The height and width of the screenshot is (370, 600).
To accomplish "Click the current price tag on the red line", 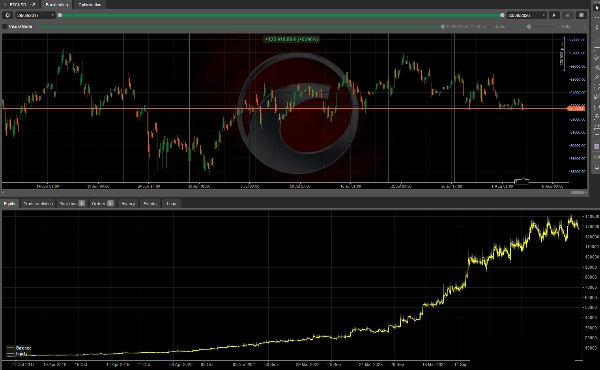I will click(576, 109).
